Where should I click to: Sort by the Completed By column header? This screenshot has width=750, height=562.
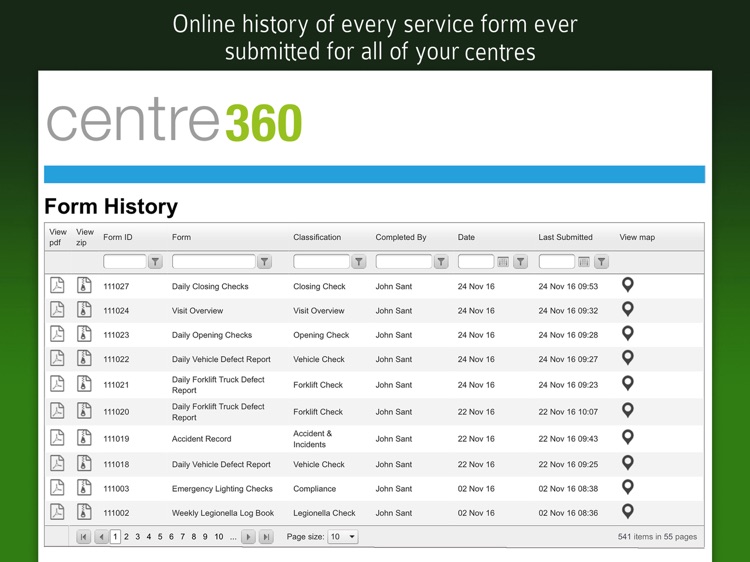(401, 237)
